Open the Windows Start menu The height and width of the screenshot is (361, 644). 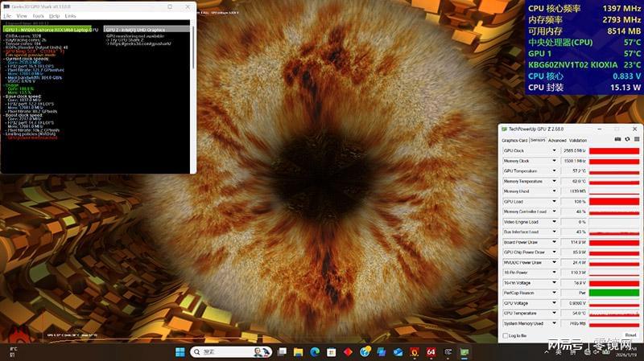coord(180,352)
